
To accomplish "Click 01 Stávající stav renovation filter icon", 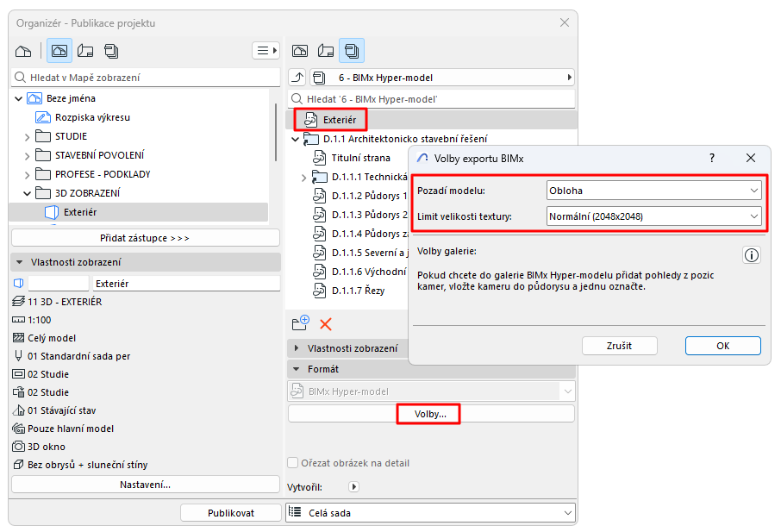I will [18, 410].
